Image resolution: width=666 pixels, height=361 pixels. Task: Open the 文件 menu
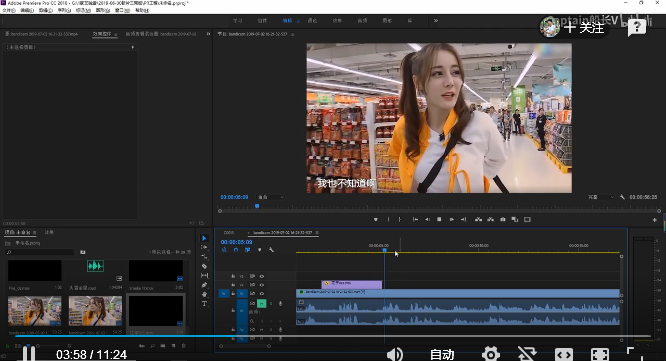tap(8, 10)
